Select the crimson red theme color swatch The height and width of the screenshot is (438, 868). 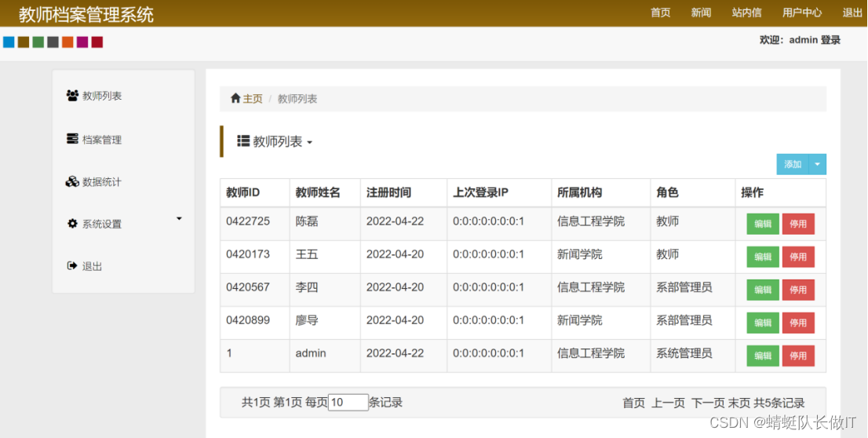[97, 42]
